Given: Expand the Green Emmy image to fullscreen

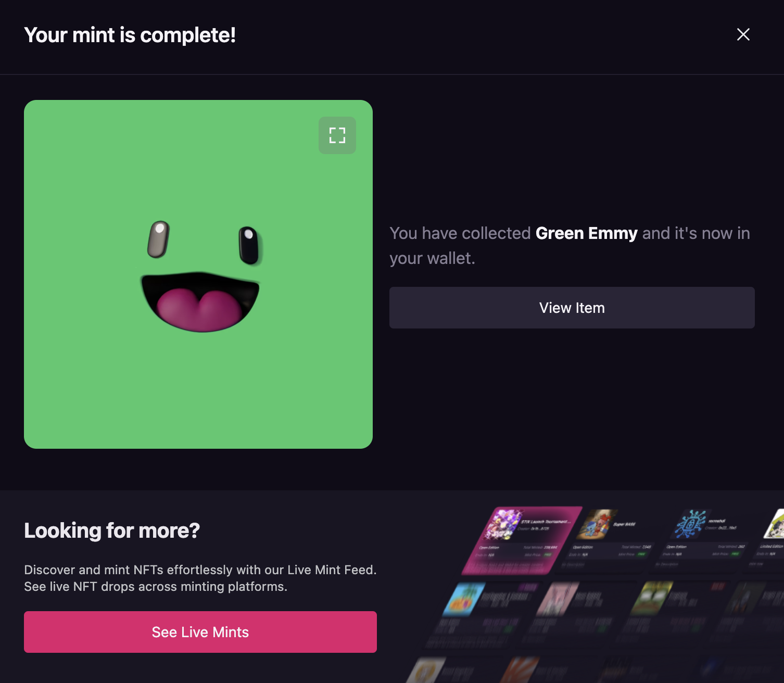Looking at the screenshot, I should point(337,135).
